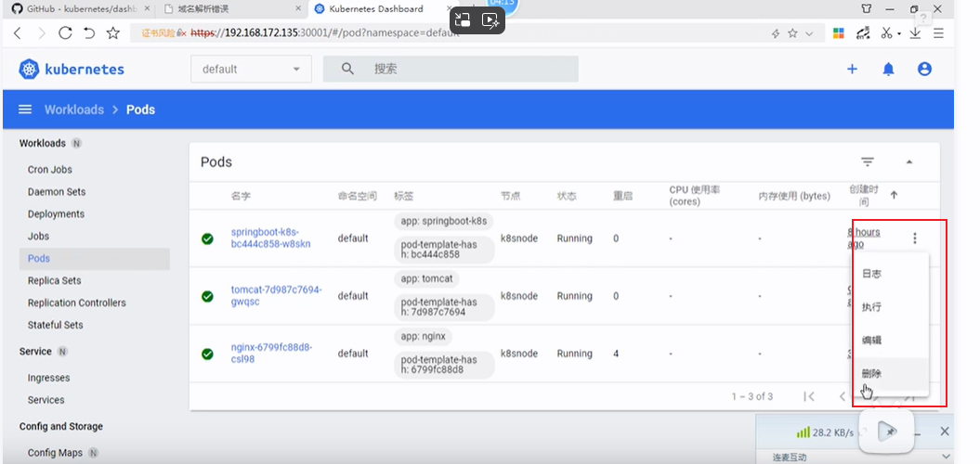Click the three-dot menu for springboot-k8s pod
980x464 pixels.
(x=914, y=238)
